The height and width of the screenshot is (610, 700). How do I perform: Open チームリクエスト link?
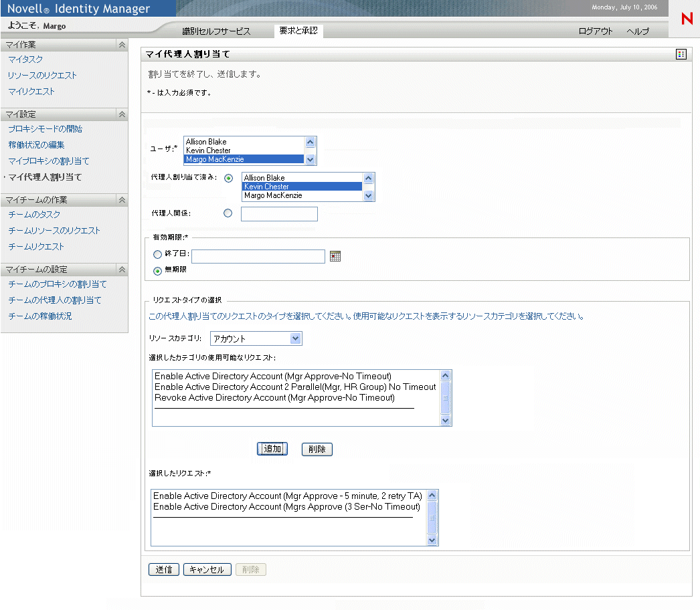pos(36,247)
